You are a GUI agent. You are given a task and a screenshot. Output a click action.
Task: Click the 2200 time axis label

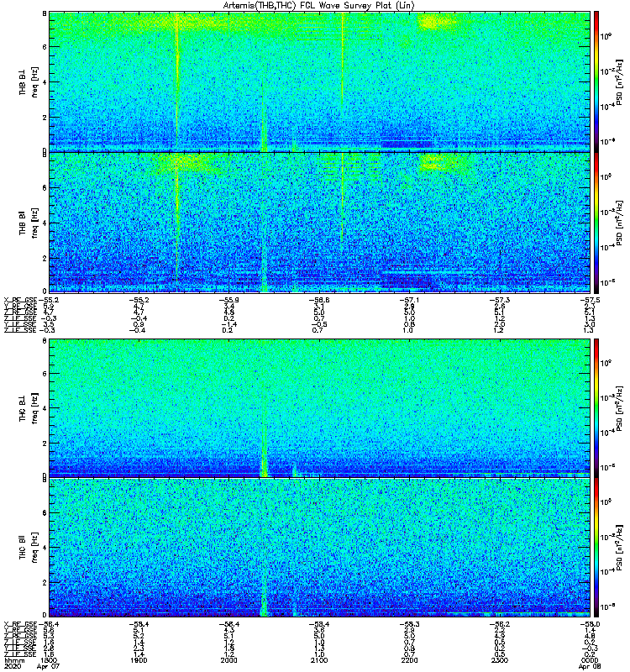coord(409,660)
